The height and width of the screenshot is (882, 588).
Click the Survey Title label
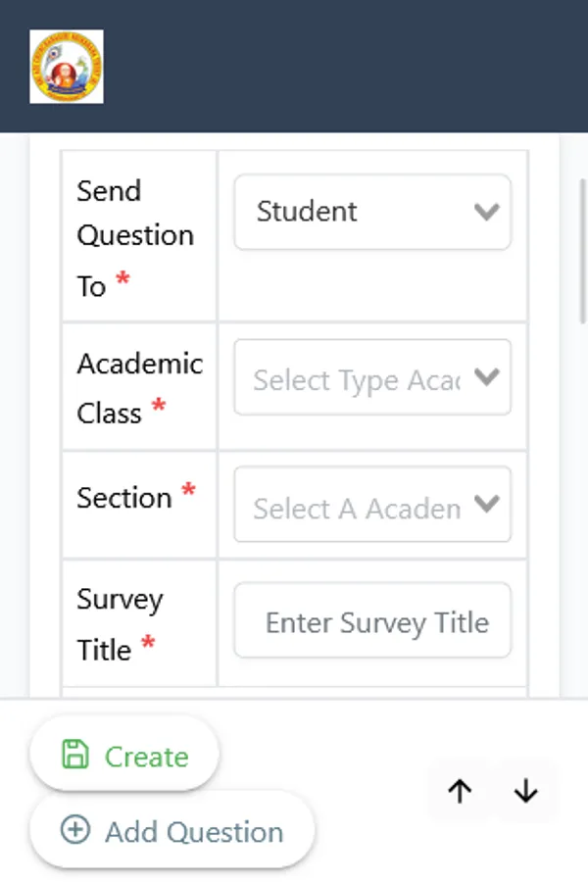(x=120, y=624)
